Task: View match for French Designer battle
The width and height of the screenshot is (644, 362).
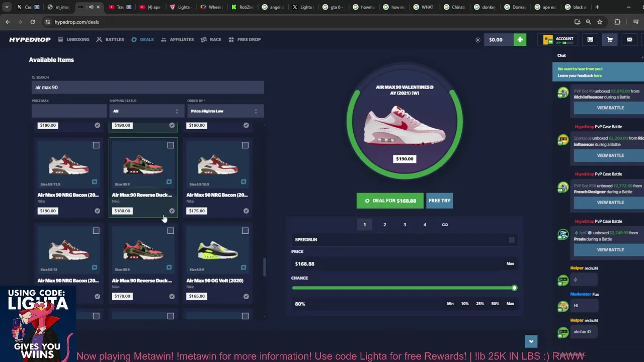Action: tap(610, 202)
